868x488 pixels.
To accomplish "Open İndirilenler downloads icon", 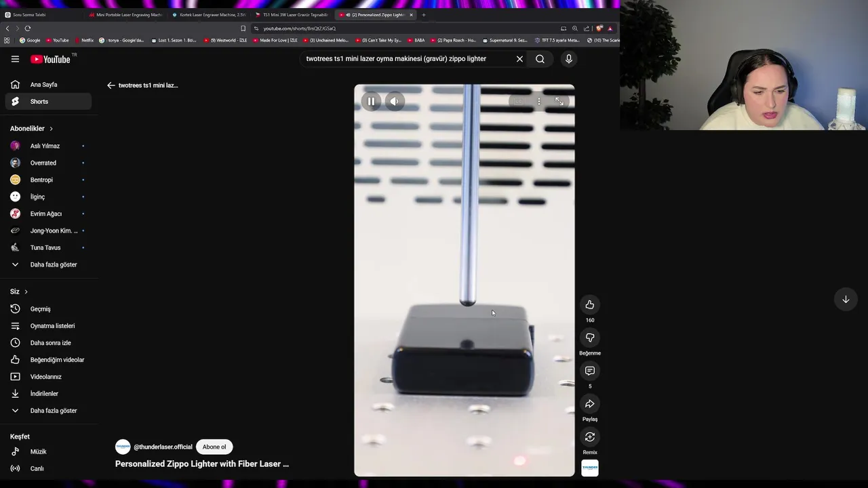I will (15, 394).
